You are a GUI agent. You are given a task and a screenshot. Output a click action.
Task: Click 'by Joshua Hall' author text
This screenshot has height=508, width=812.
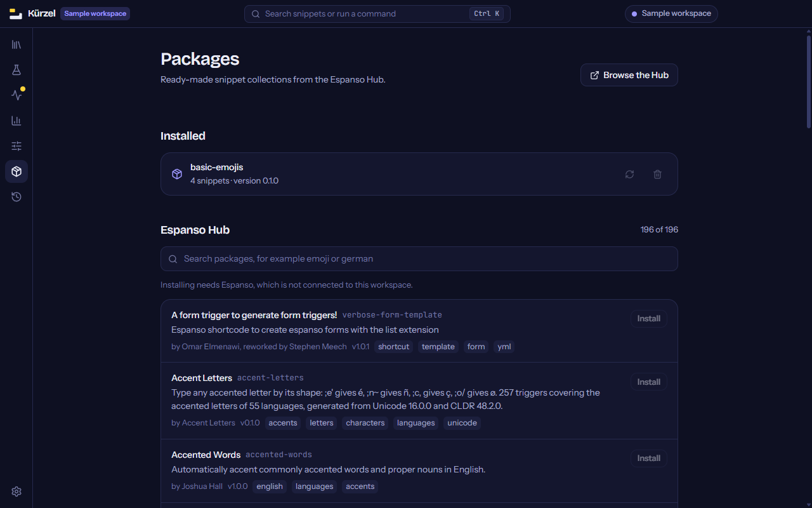click(198, 486)
